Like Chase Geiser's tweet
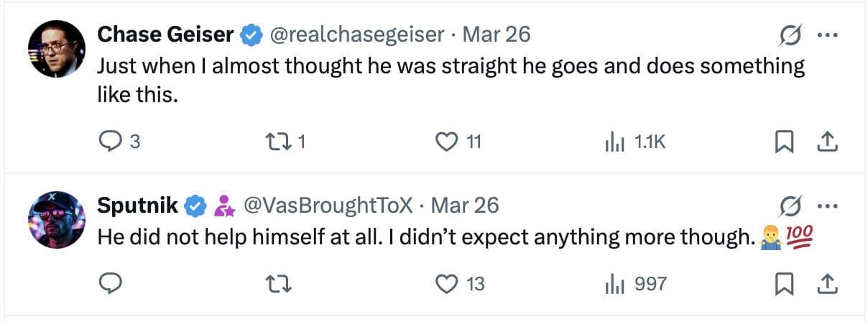 447,142
